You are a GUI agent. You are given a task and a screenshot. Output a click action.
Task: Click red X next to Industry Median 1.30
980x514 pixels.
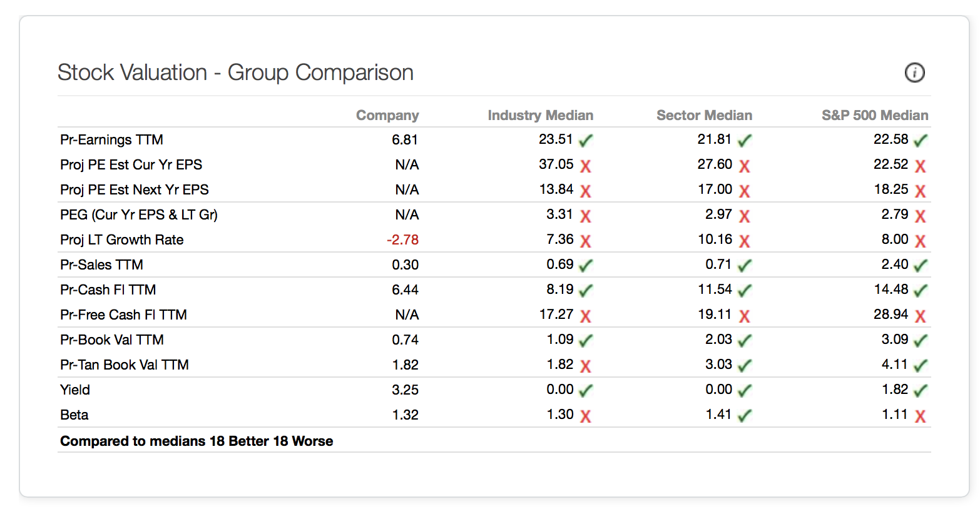coord(585,416)
